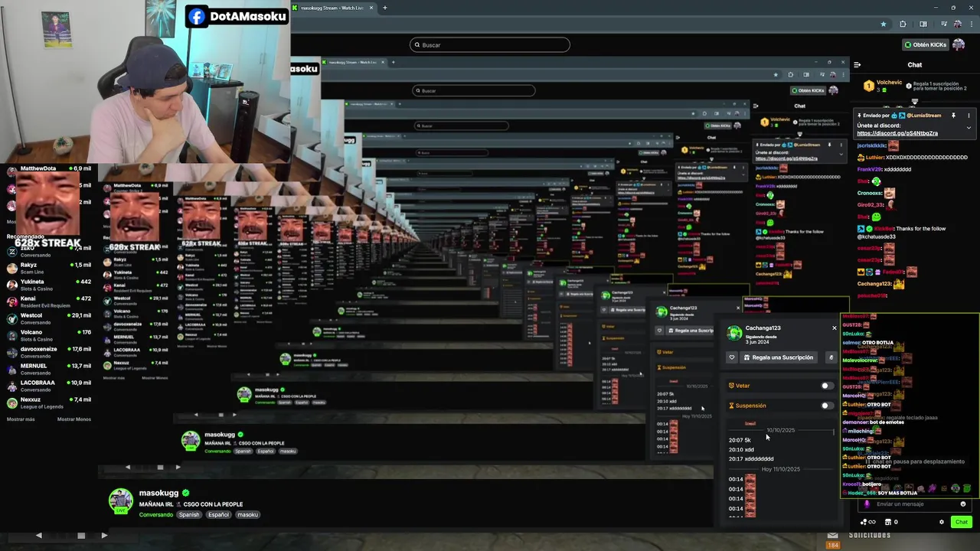Click the Buscar search field

pyautogui.click(x=490, y=45)
